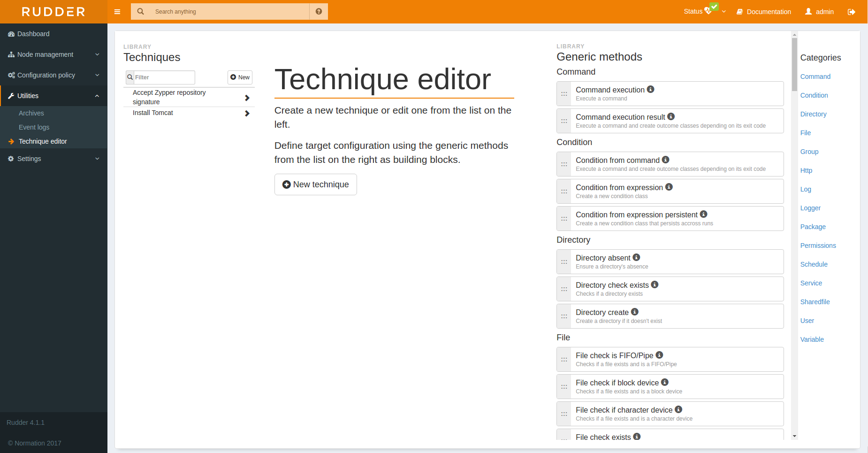Jump to the Package category
Viewport: 868px width, 453px height.
(x=813, y=227)
